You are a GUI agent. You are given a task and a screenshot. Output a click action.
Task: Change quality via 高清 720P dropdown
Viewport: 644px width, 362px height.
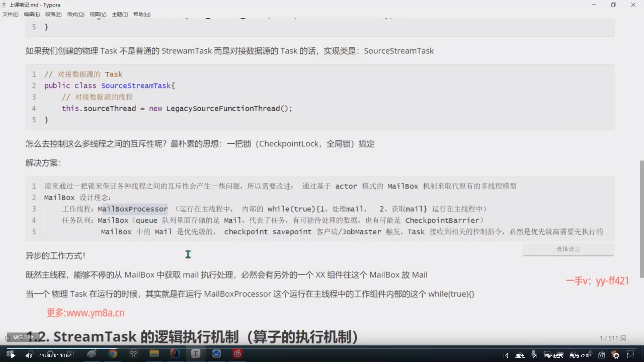(x=580, y=355)
